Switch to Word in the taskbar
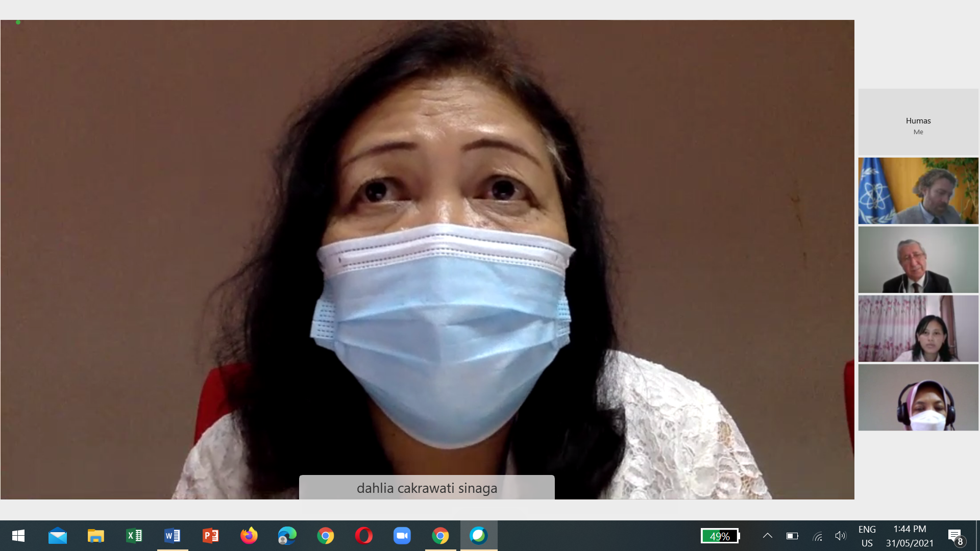980x551 pixels. [x=173, y=536]
